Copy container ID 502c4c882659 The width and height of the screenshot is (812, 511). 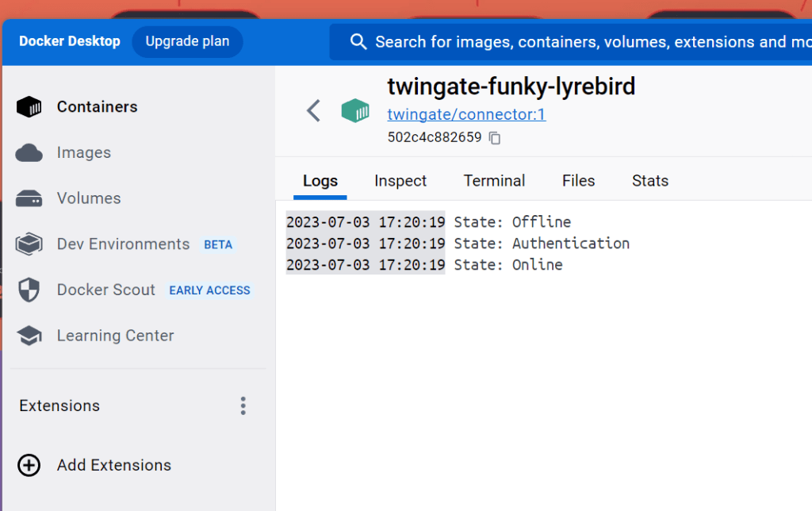(x=495, y=138)
